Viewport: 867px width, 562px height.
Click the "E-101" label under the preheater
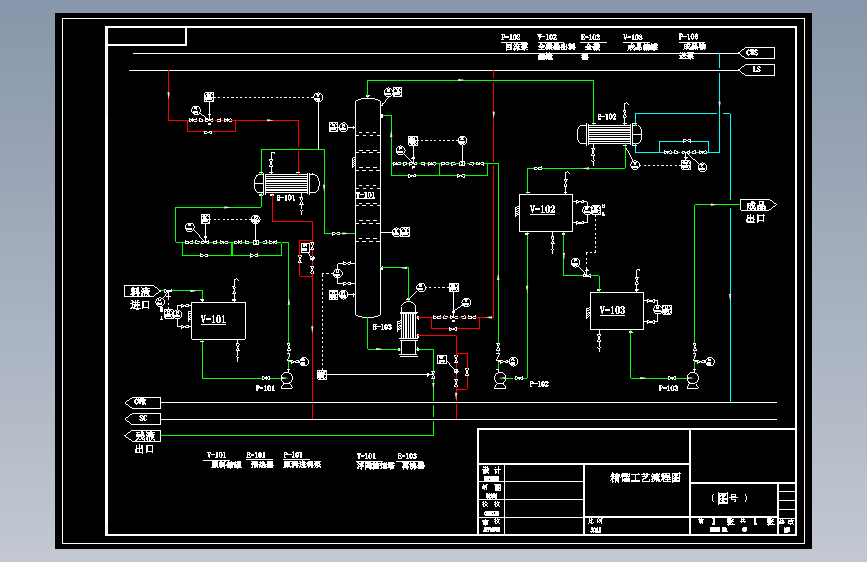[286, 198]
